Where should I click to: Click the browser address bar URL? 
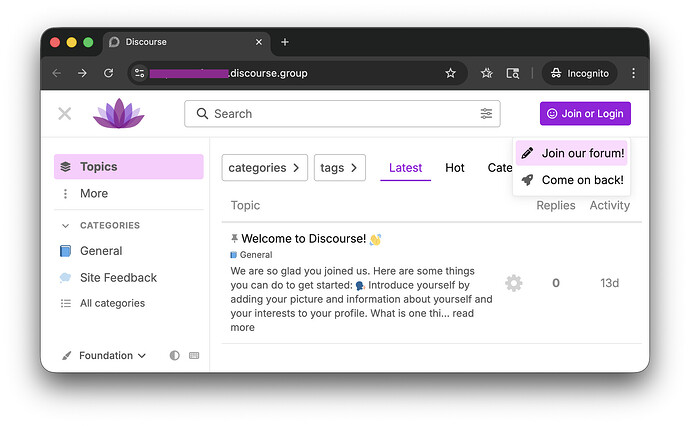coord(268,73)
